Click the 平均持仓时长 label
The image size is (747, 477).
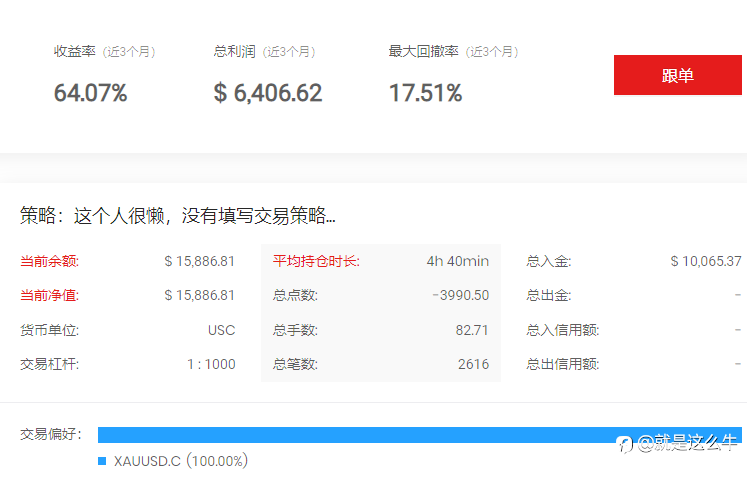coord(316,261)
